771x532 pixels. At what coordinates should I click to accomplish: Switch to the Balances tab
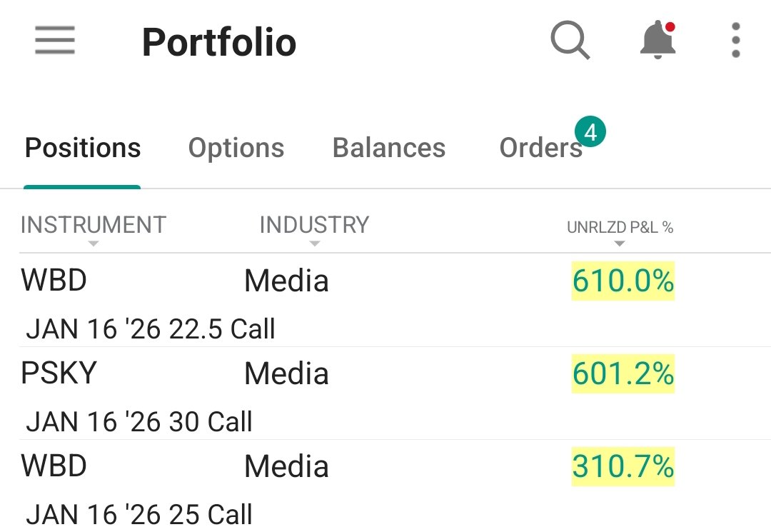pyautogui.click(x=389, y=148)
